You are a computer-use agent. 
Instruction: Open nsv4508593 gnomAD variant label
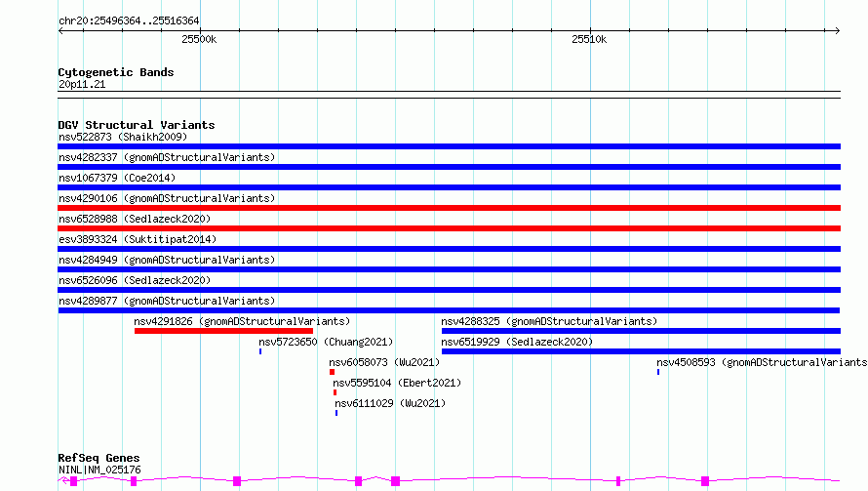[762, 362]
